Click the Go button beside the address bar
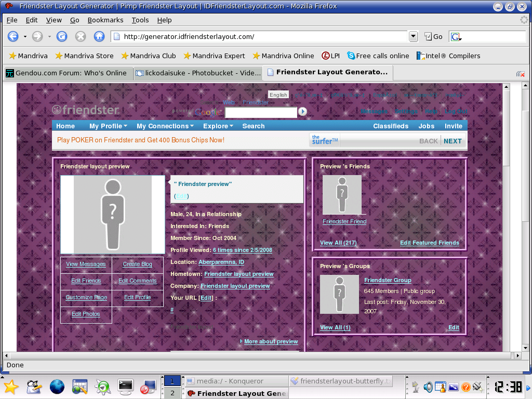The height and width of the screenshot is (399, 532). tap(434, 37)
